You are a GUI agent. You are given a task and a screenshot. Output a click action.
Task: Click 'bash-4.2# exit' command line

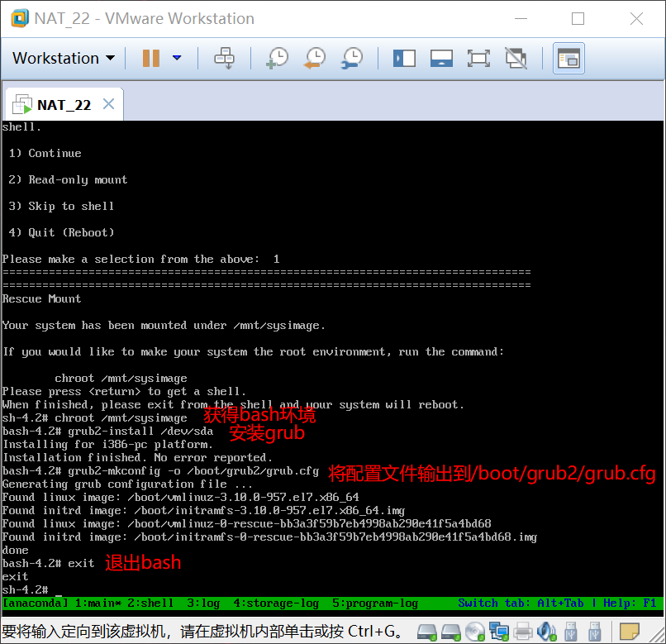pos(48,563)
